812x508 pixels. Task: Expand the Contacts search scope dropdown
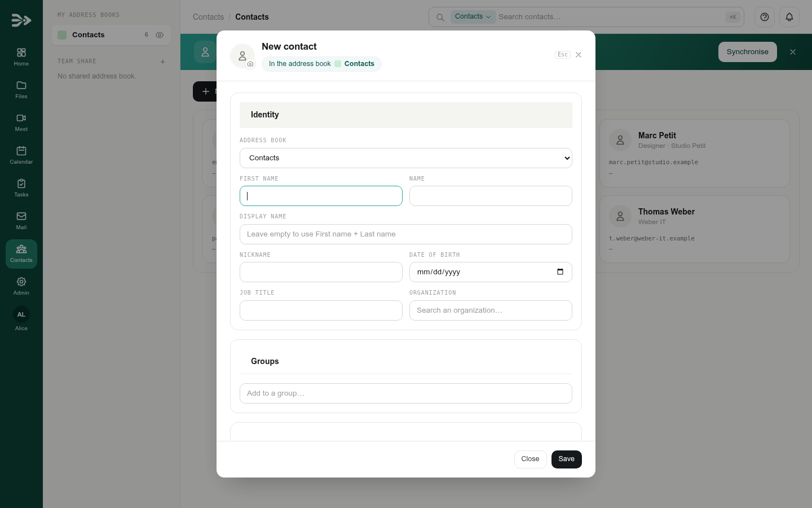tap(473, 17)
